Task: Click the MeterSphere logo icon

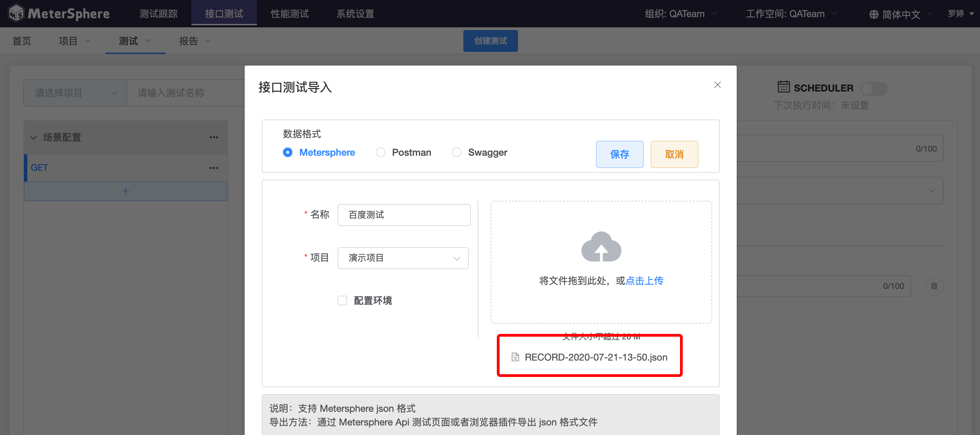Action: tap(16, 14)
